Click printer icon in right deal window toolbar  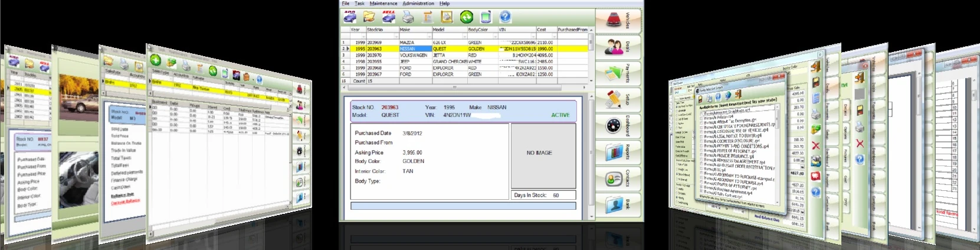815,114
